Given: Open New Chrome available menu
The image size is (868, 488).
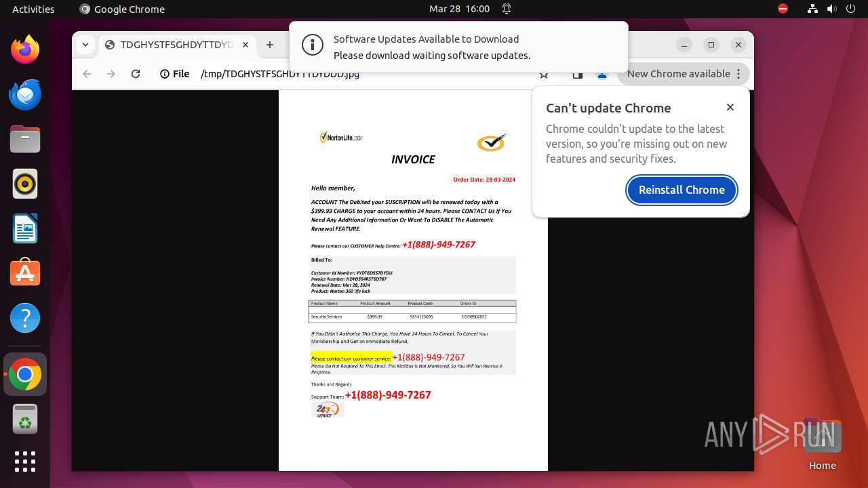Looking at the screenshot, I should pyautogui.click(x=684, y=74).
